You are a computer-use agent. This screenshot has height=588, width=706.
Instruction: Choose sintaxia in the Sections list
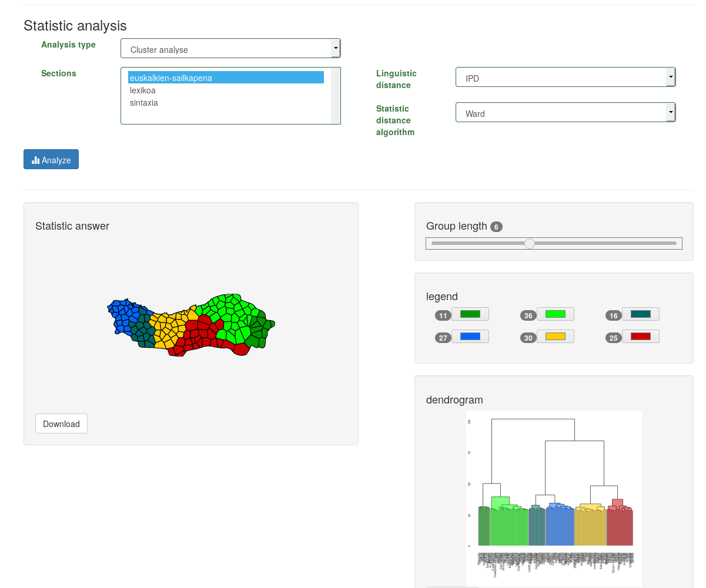coord(144,103)
